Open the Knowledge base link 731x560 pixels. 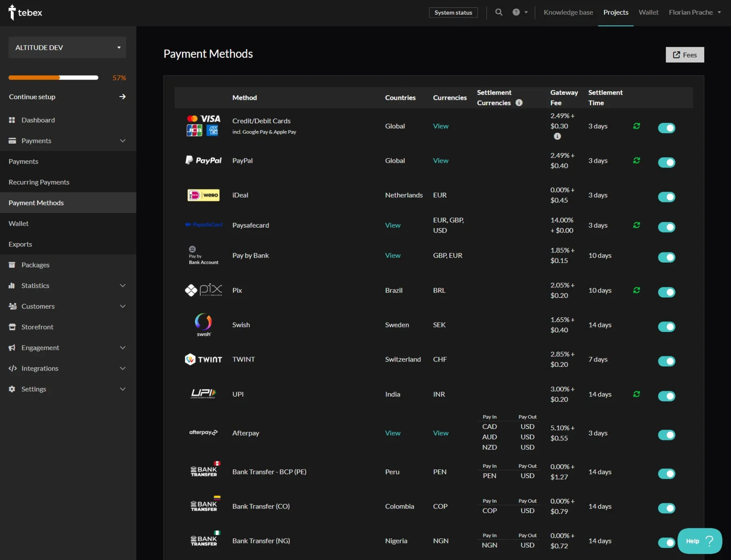click(568, 12)
